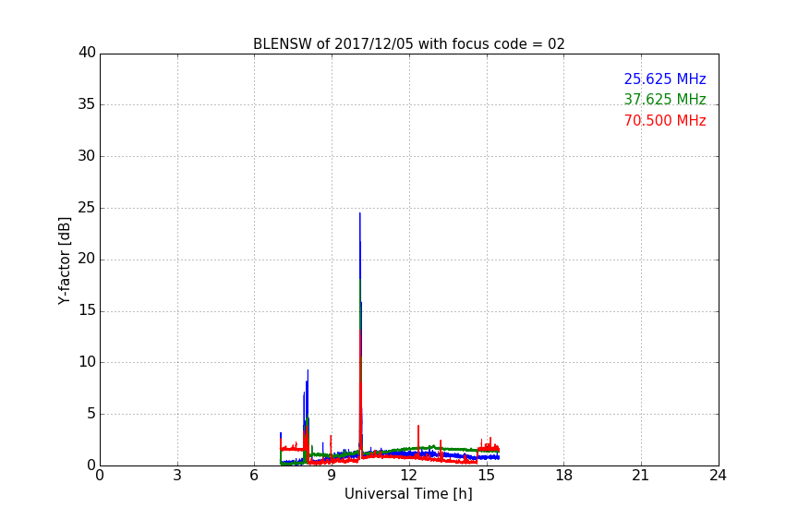
Task: Click the plot title "BLENSW of 2017/12/05 with focus code = 02"
Action: coord(408,44)
